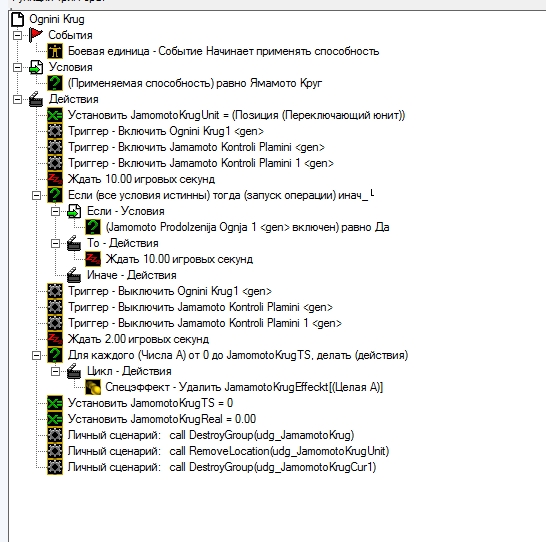Click gear icon of DestroyGroup(udg_JamamotoKrug) script
The height and width of the screenshot is (542, 546).
pos(55,435)
